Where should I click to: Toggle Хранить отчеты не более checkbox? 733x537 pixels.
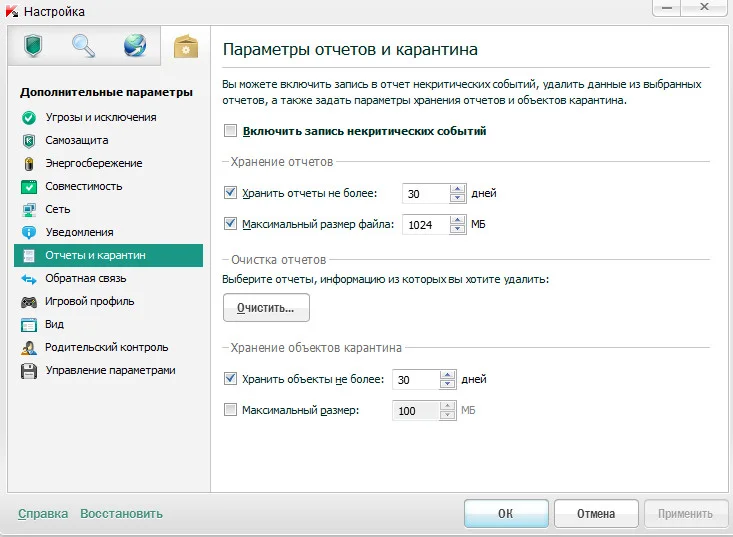tap(230, 193)
